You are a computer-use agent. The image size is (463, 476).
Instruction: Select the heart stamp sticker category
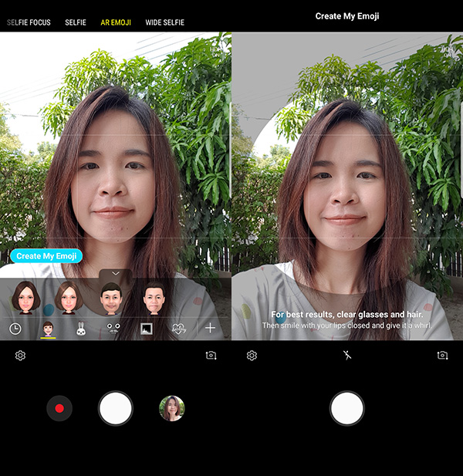pyautogui.click(x=178, y=328)
